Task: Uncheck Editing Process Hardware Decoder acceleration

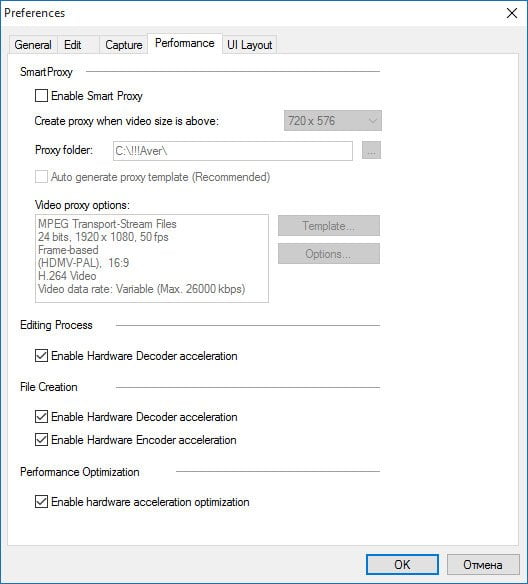Action: coord(41,356)
